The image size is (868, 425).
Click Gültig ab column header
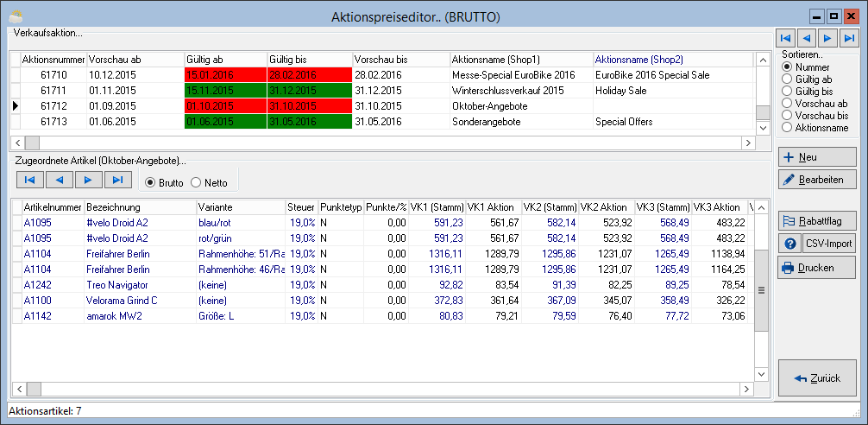pos(225,60)
